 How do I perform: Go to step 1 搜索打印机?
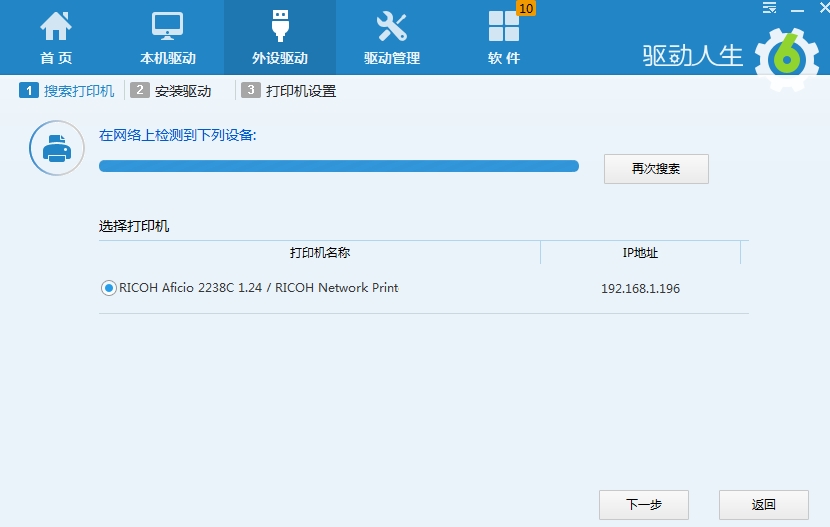[x=67, y=90]
